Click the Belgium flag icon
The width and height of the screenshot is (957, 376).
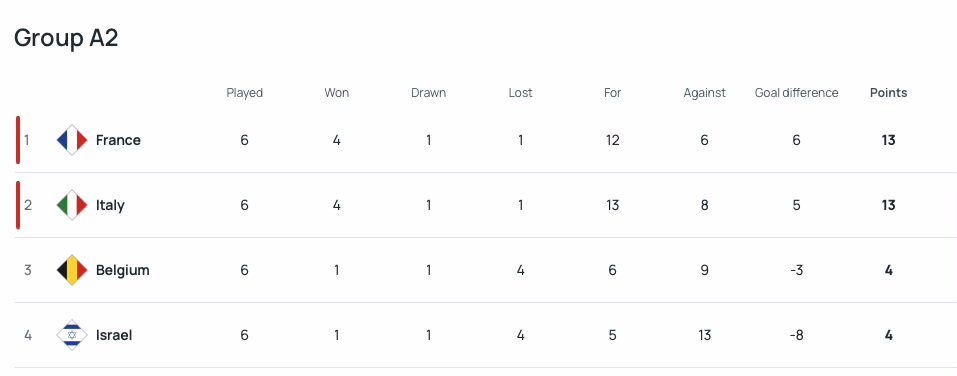pos(72,270)
